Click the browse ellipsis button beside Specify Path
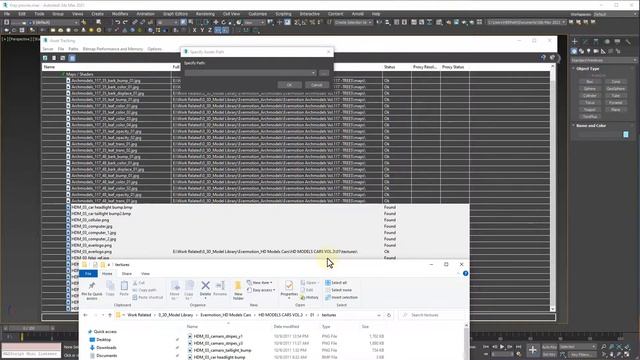Image resolution: width=640 pixels, height=360 pixels. point(324,73)
